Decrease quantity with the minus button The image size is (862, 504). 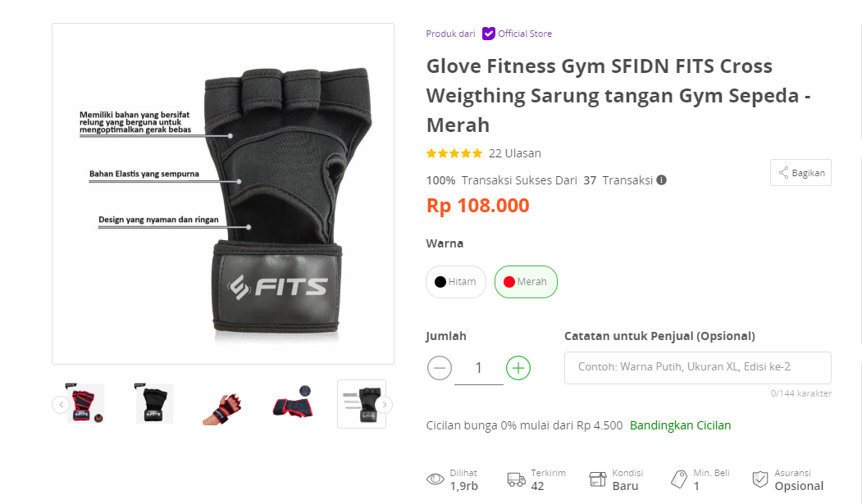pyautogui.click(x=440, y=368)
